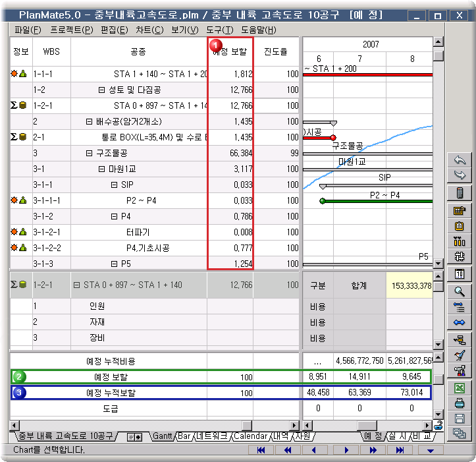Select the 실 시 tab
This screenshot has height=462, width=476.
(x=397, y=436)
